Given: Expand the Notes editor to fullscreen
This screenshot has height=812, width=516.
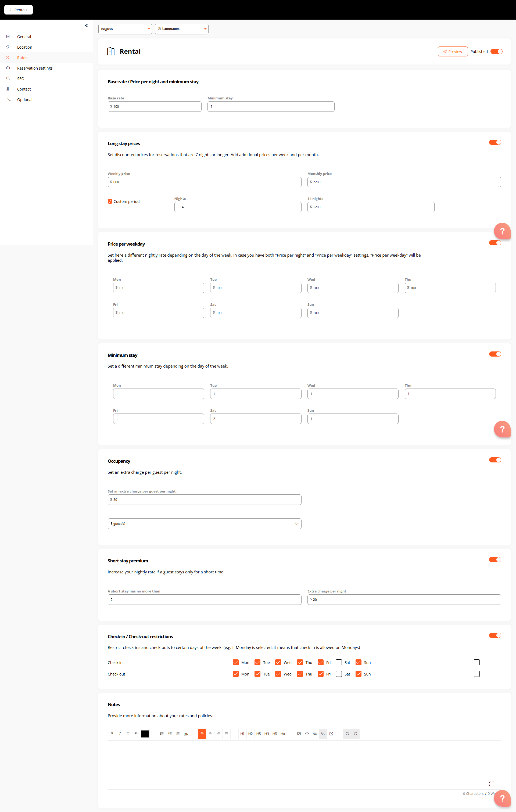Looking at the screenshot, I should click(492, 784).
